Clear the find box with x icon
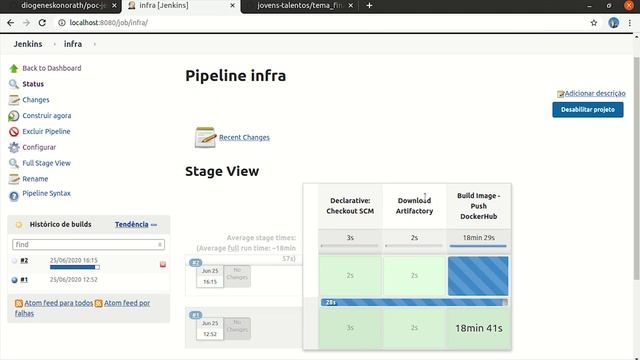Image resolution: width=640 pixels, height=360 pixels. (x=160, y=244)
